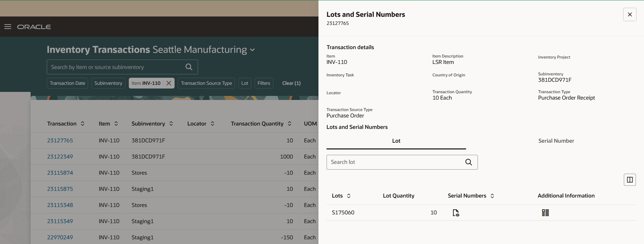The width and height of the screenshot is (644, 244).
Task: Close the Lots and Serial Numbers panel
Action: point(630,14)
